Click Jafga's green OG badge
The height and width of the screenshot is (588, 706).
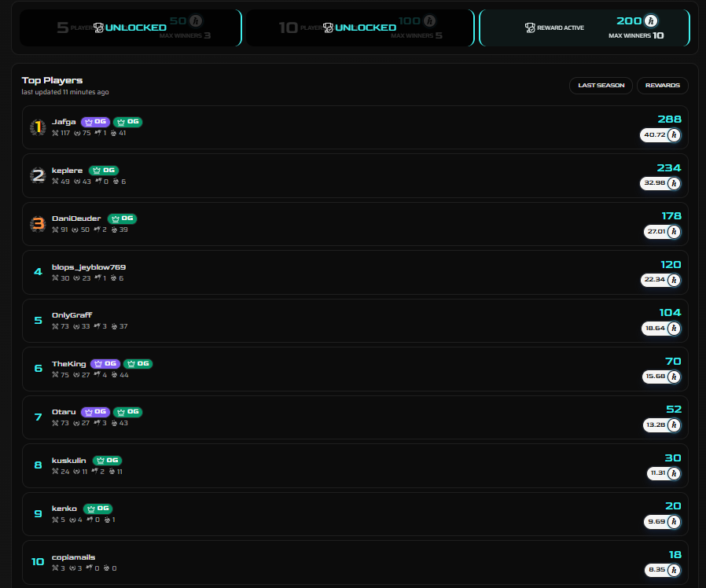(x=128, y=122)
